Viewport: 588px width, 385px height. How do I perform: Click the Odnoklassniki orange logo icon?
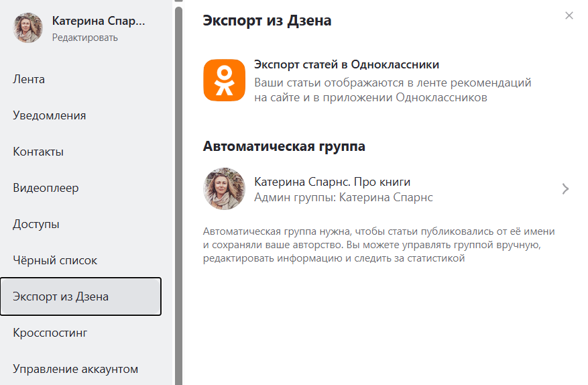pyautogui.click(x=224, y=80)
